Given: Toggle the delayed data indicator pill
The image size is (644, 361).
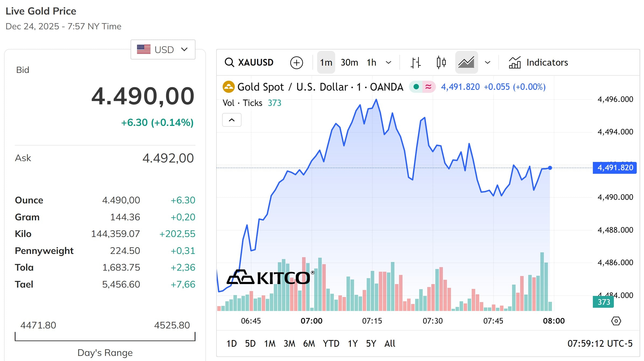Looking at the screenshot, I should point(428,87).
